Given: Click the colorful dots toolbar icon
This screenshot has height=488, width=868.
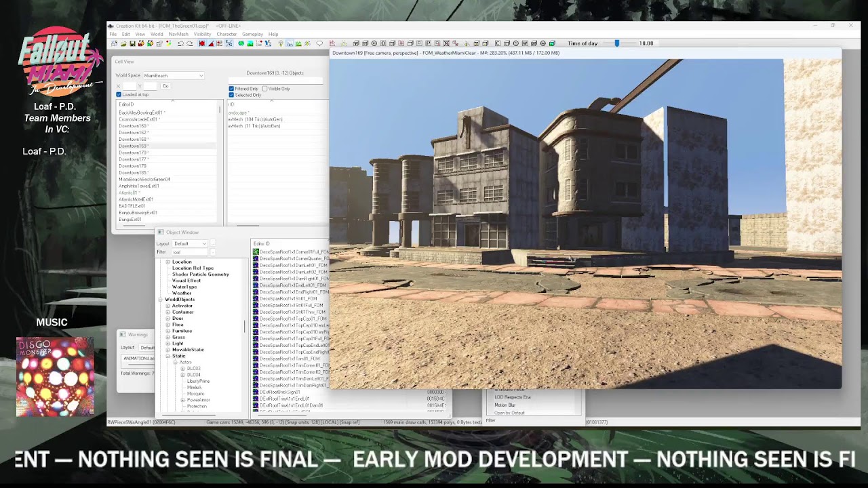Looking at the screenshot, I should click(168, 43).
